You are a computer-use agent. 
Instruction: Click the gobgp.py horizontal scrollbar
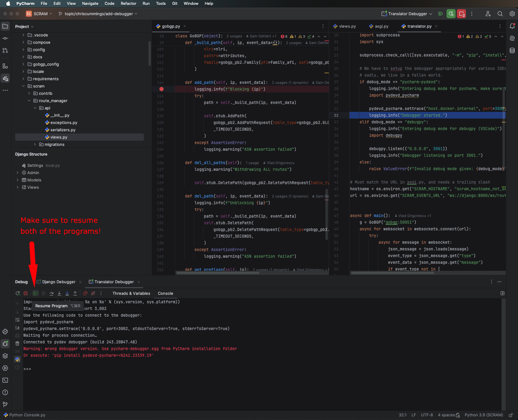[217, 273]
